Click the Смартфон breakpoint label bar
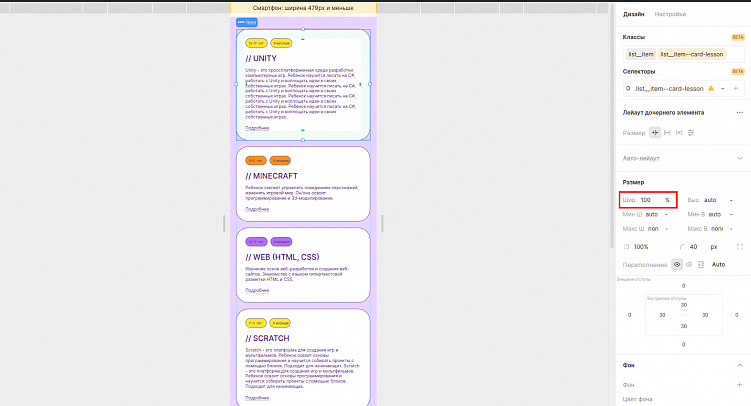 pos(303,8)
